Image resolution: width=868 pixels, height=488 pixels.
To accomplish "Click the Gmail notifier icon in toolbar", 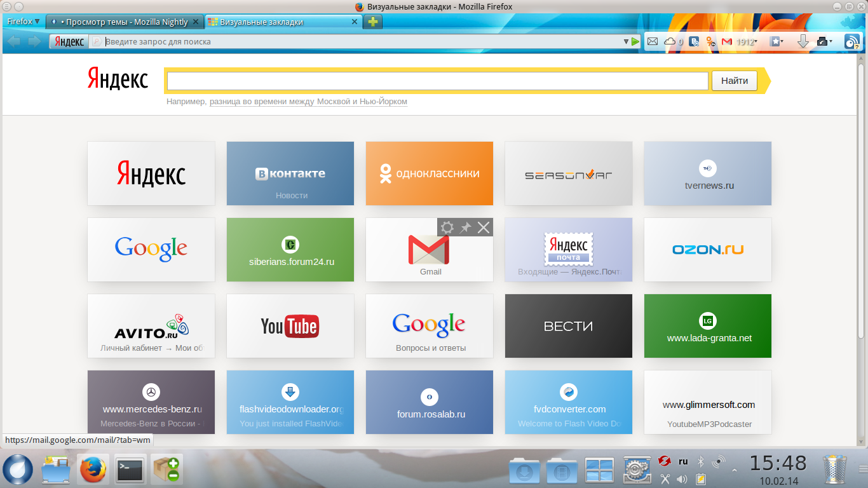I will [x=728, y=41].
